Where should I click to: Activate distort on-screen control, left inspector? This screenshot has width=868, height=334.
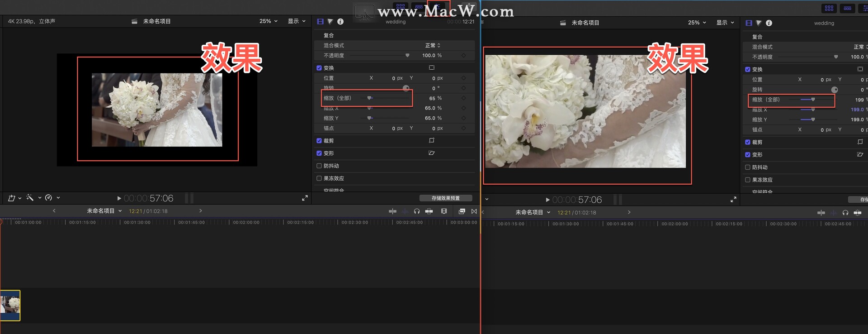click(x=432, y=153)
